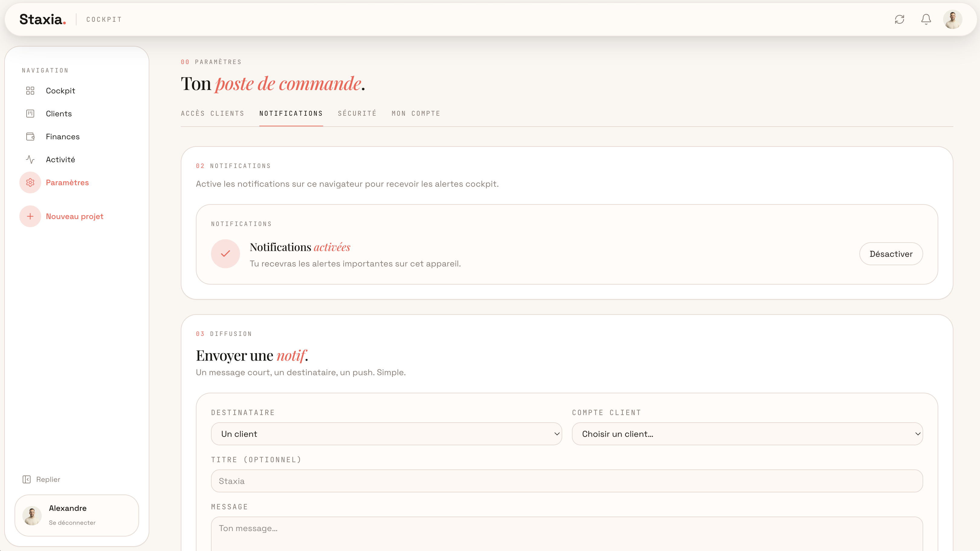Click into the Message text area
The height and width of the screenshot is (551, 980).
567,533
